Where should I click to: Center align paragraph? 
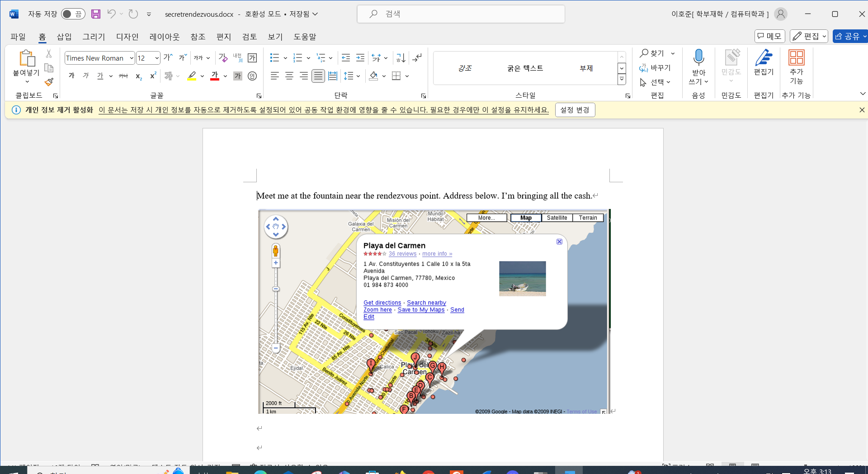point(289,76)
